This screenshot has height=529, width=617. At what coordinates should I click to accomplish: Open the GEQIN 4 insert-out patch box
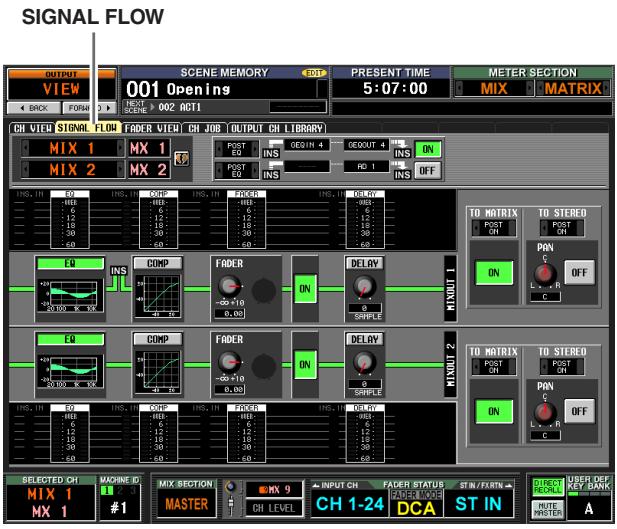pos(307,145)
